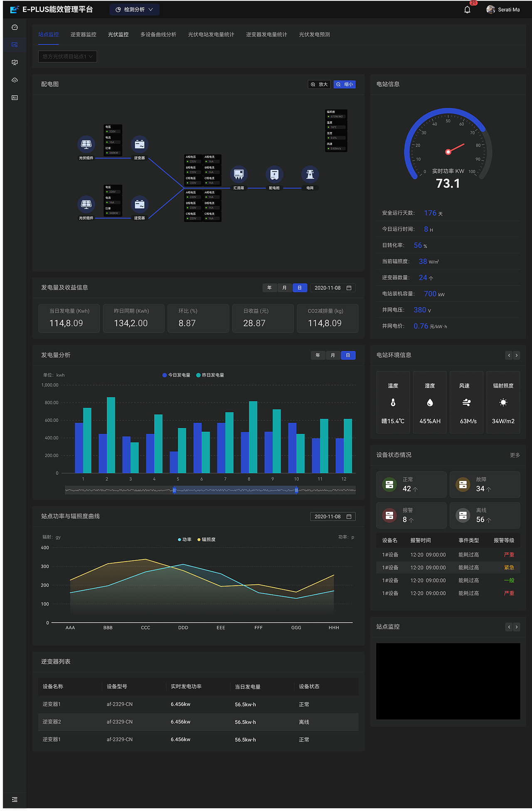Open the date picker in 站点功率与辐照度曲线
The height and width of the screenshot is (812, 532).
pyautogui.click(x=333, y=517)
